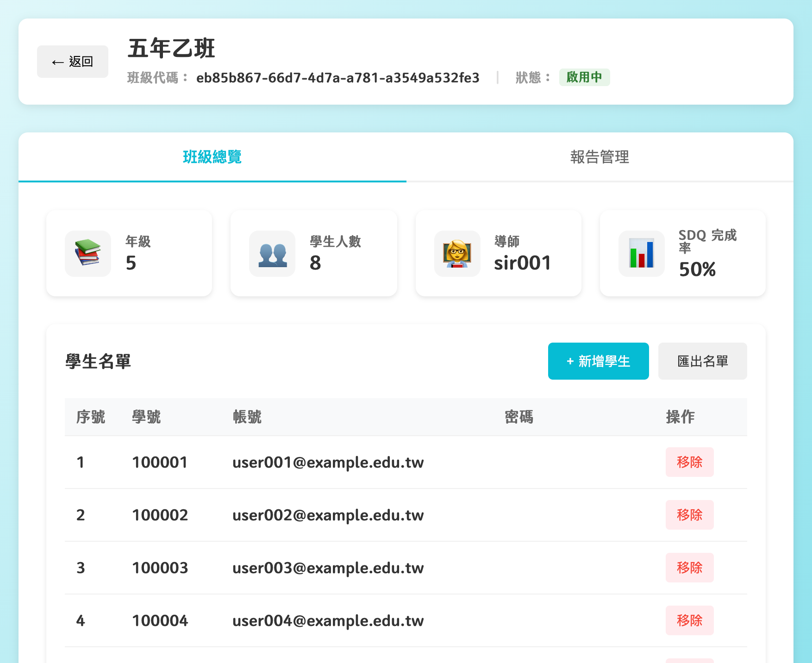Click 匯出名單 to export the roster
812x663 pixels.
(x=702, y=361)
